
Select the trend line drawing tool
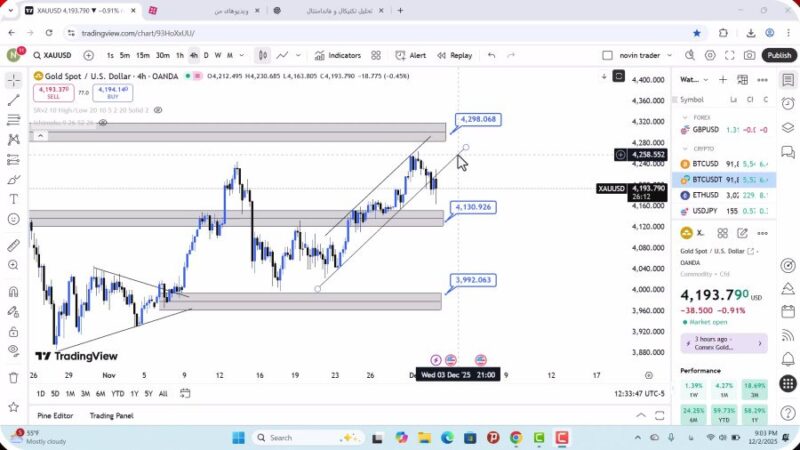13,100
